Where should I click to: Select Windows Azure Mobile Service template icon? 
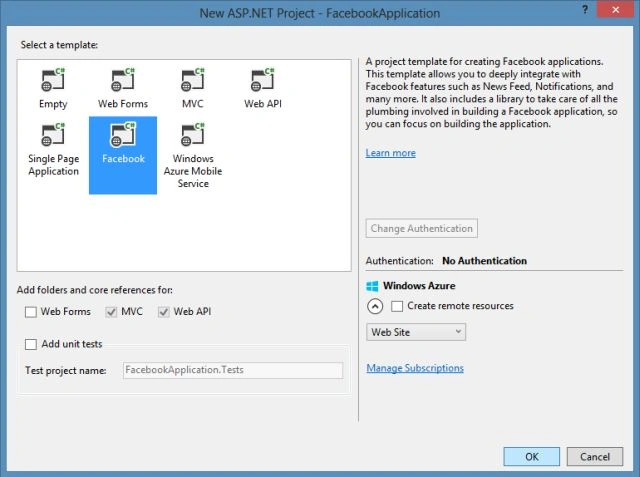tap(193, 135)
